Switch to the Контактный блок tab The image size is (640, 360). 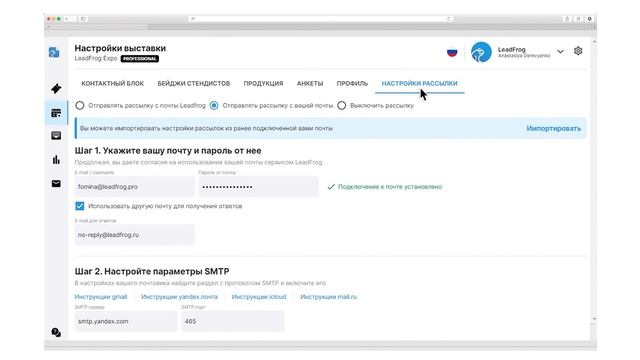click(x=113, y=83)
